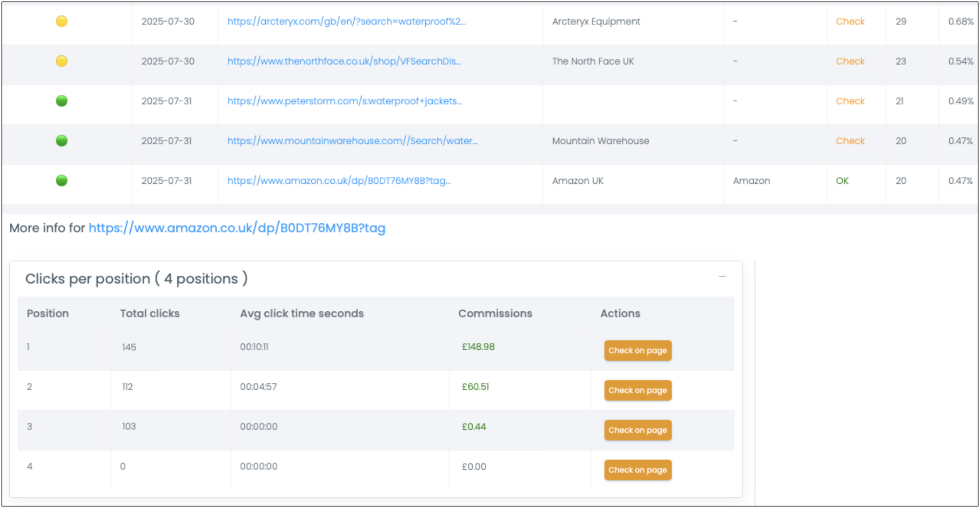Select the Total clicks column header
This screenshot has width=980, height=508.
coord(149,314)
